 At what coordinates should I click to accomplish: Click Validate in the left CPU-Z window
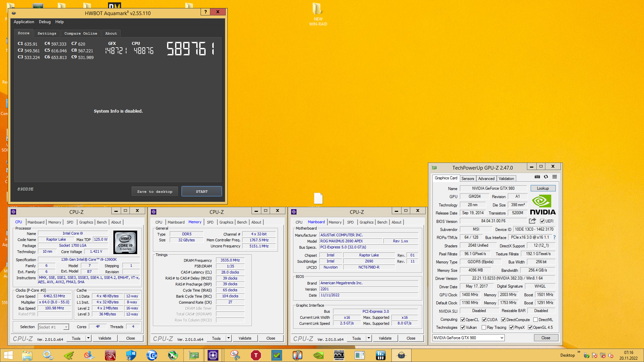(x=105, y=338)
